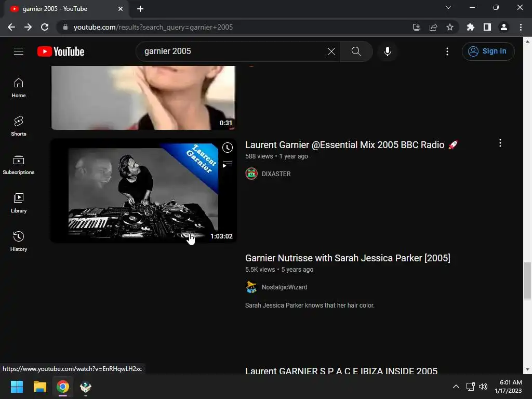
Task: Select the garnier 2005 - YouTube tab
Action: click(x=66, y=9)
